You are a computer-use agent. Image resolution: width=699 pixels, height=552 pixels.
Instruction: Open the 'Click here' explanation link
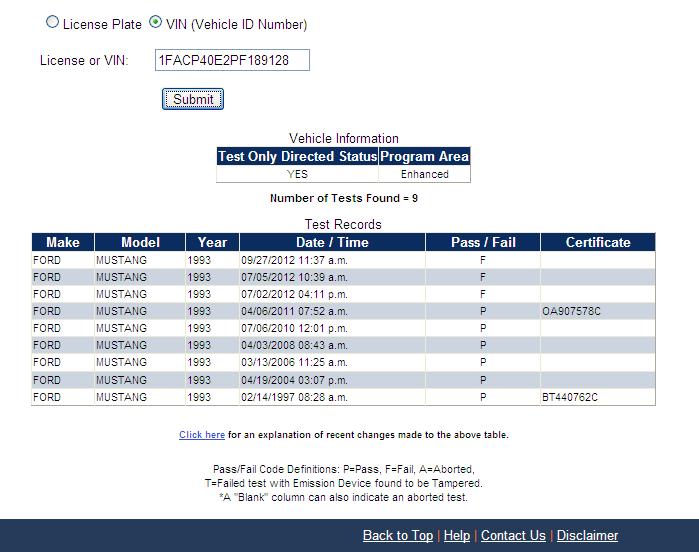point(201,435)
